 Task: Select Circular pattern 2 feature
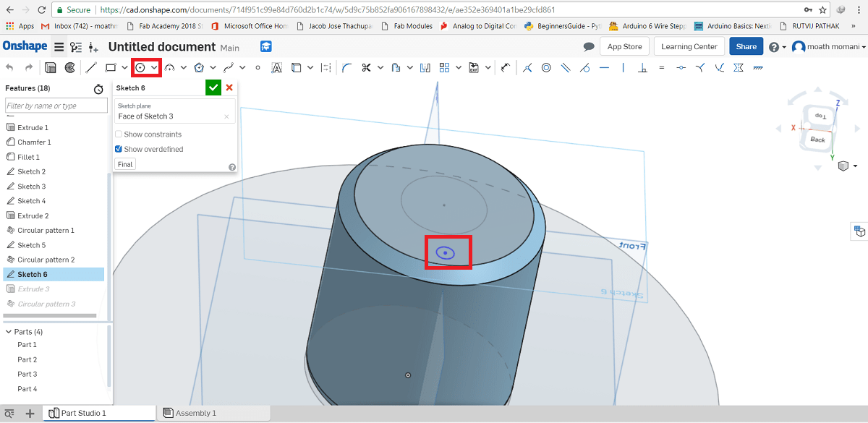tap(46, 260)
